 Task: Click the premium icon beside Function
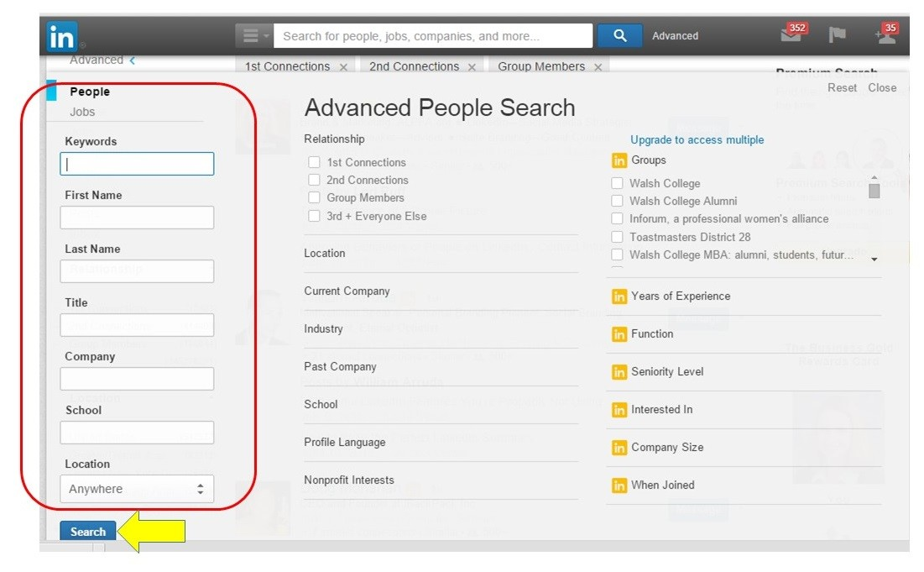pyautogui.click(x=619, y=334)
